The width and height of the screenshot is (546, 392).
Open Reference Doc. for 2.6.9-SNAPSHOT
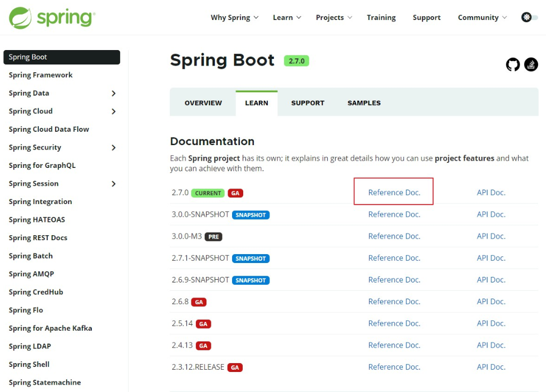(x=394, y=280)
